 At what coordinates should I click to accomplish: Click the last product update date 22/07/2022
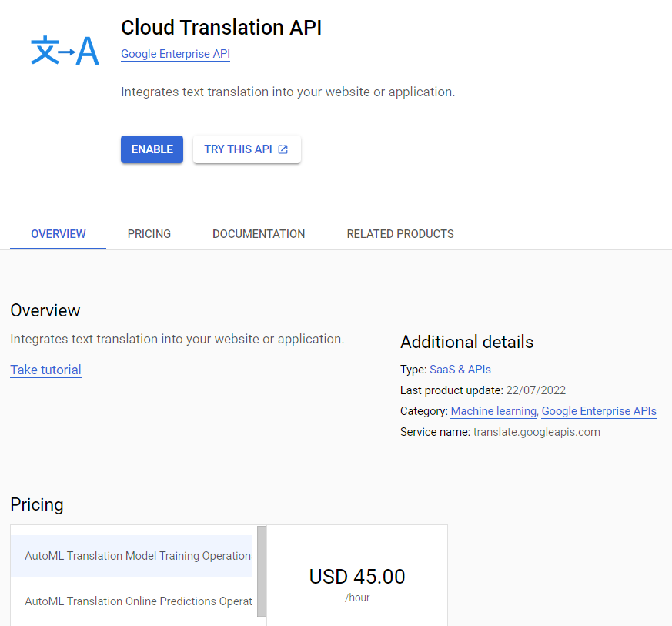pyautogui.click(x=536, y=390)
